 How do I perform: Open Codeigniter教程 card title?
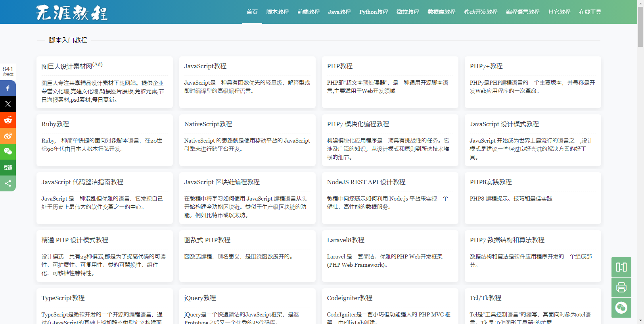coord(350,298)
